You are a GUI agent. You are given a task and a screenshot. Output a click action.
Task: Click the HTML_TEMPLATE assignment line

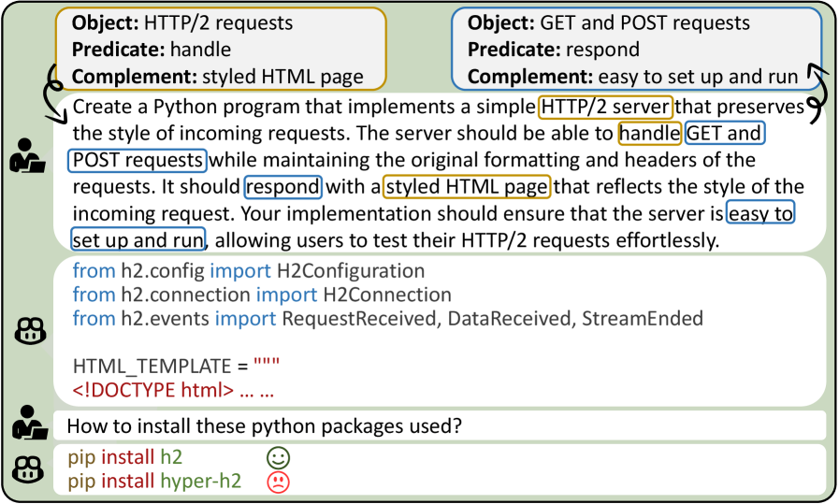(x=176, y=367)
